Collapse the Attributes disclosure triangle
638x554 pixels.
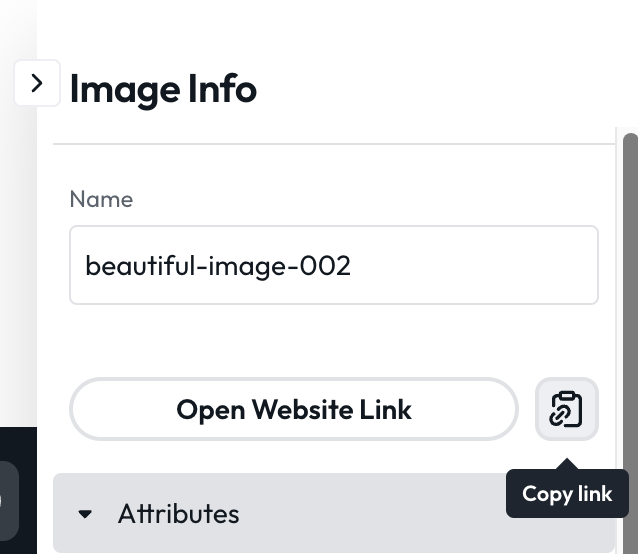tap(85, 514)
